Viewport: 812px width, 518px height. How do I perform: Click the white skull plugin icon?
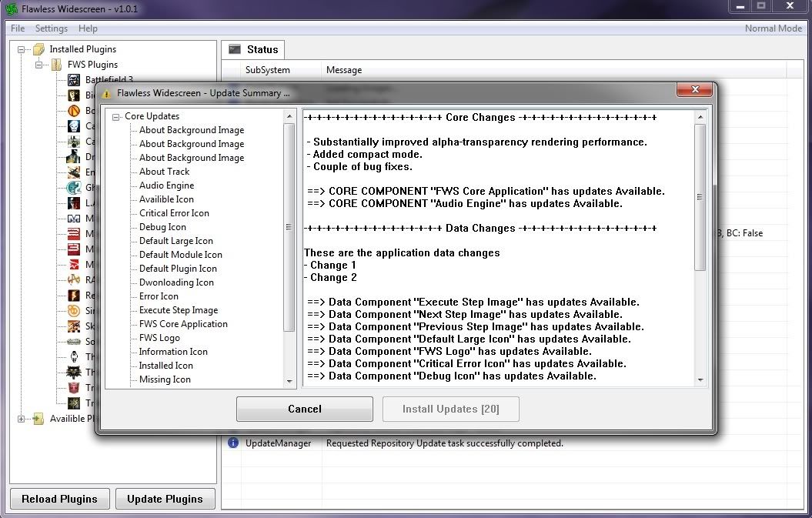(x=74, y=126)
